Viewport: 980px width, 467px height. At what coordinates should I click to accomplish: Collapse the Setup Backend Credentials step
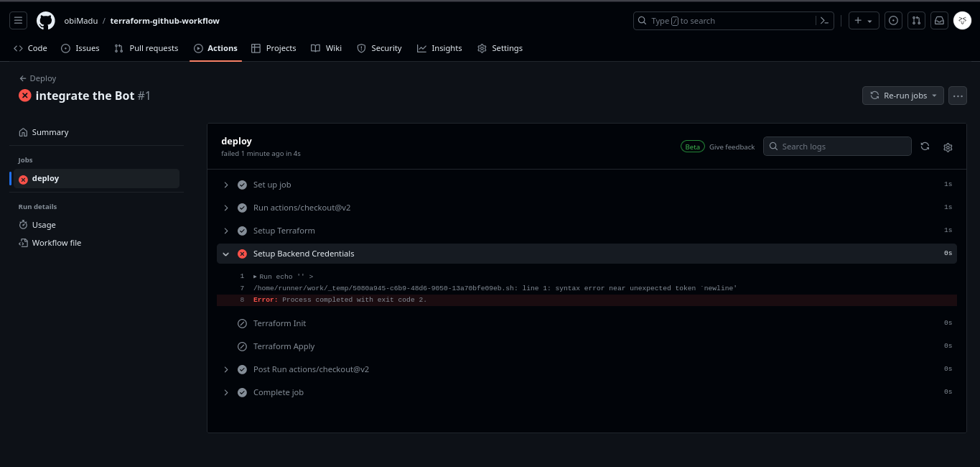(x=587, y=254)
